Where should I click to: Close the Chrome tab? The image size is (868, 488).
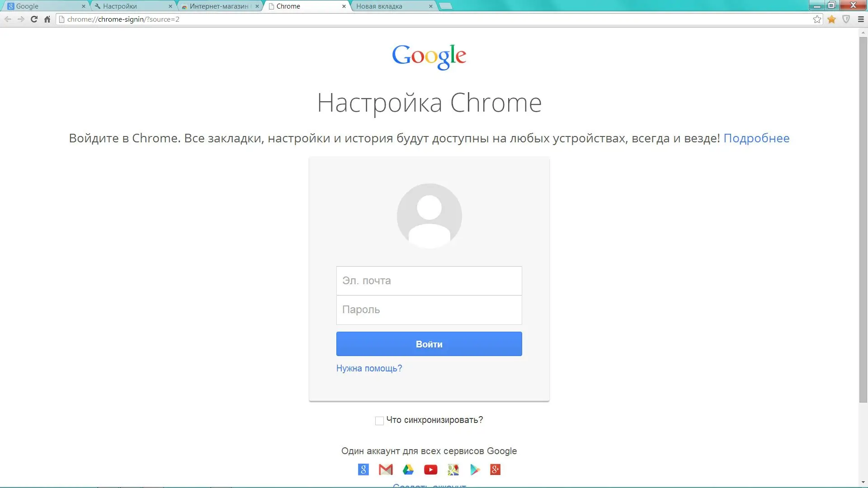[344, 6]
